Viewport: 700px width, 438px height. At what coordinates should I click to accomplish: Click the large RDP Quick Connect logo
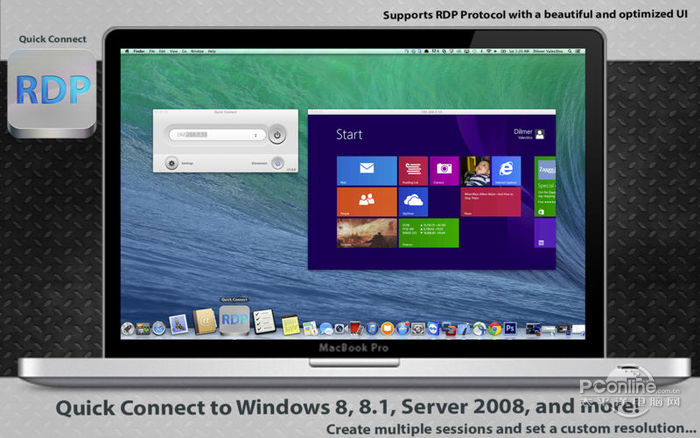point(52,93)
